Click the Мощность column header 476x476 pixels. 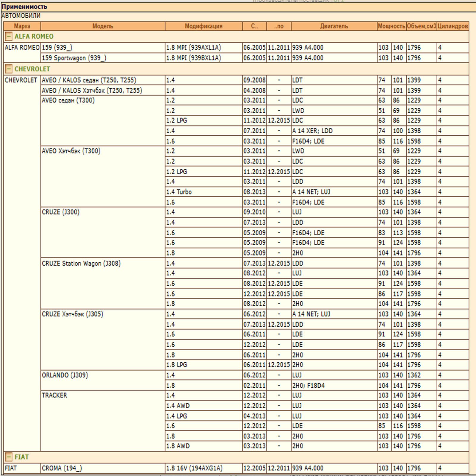[x=391, y=26]
